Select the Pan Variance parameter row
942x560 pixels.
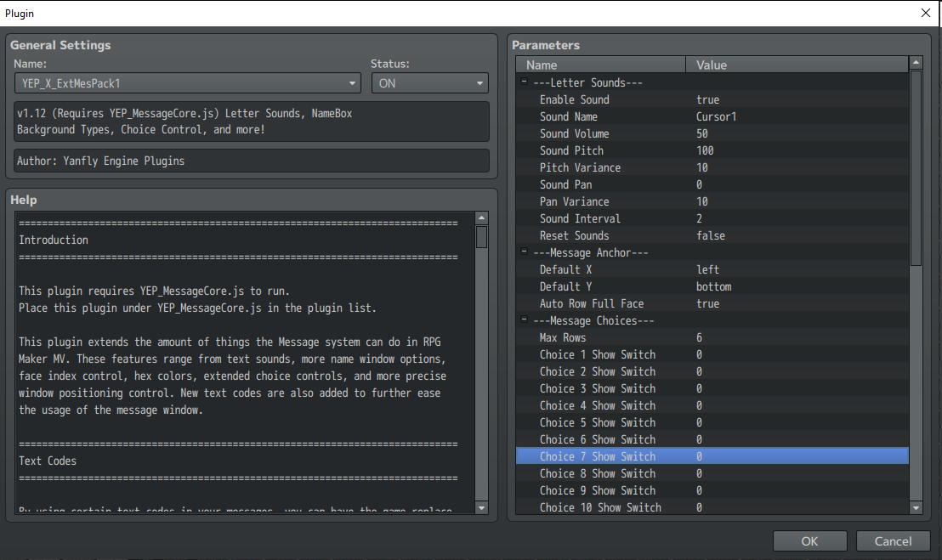[712, 201]
